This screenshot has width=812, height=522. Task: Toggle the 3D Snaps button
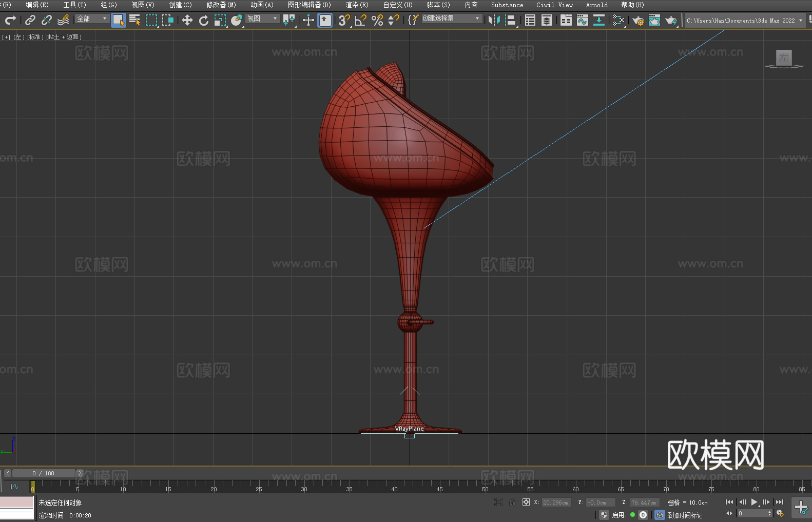tap(344, 20)
